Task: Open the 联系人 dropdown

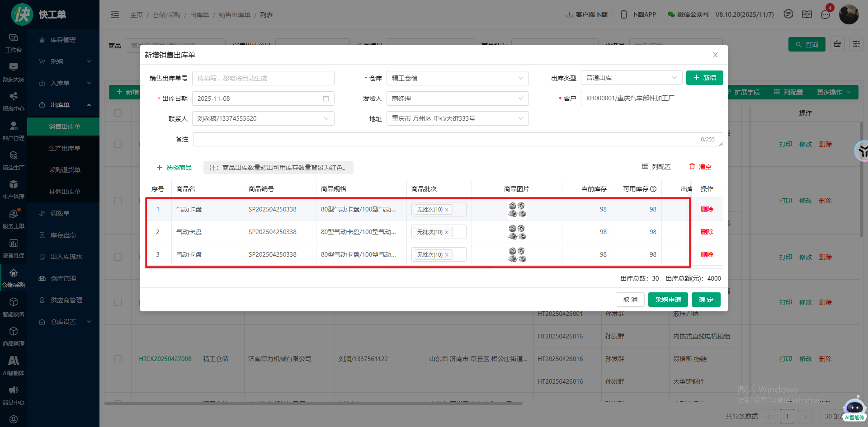Action: pos(263,118)
